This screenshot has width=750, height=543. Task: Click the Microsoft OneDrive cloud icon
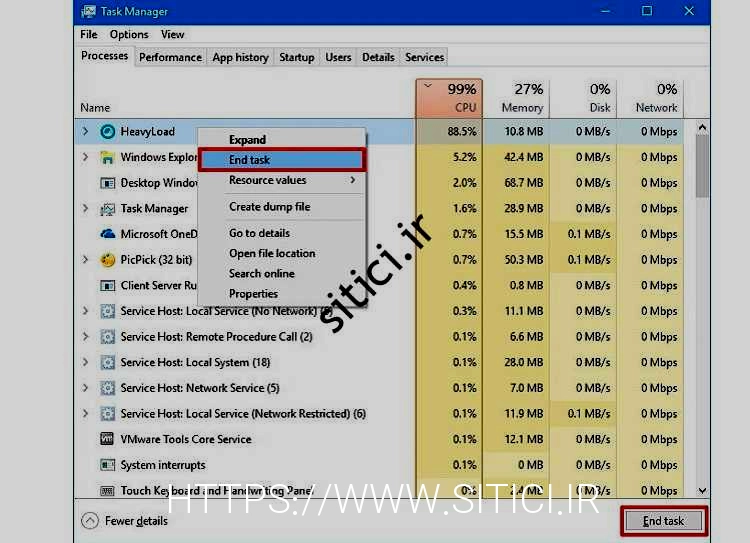point(108,234)
